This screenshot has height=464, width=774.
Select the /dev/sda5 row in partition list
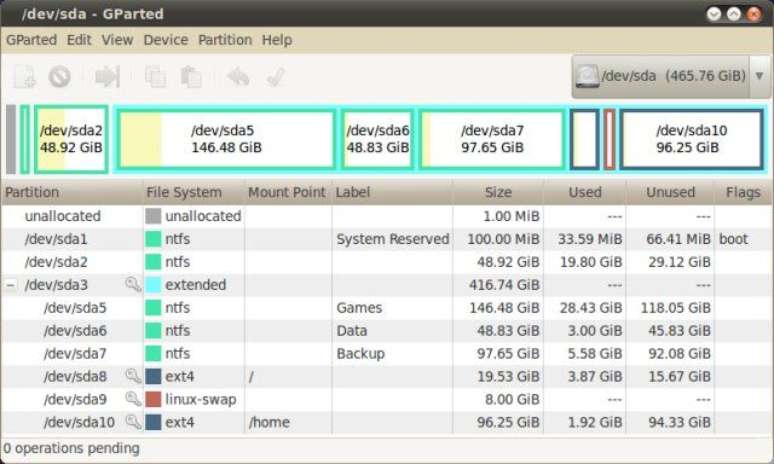pyautogui.click(x=387, y=308)
